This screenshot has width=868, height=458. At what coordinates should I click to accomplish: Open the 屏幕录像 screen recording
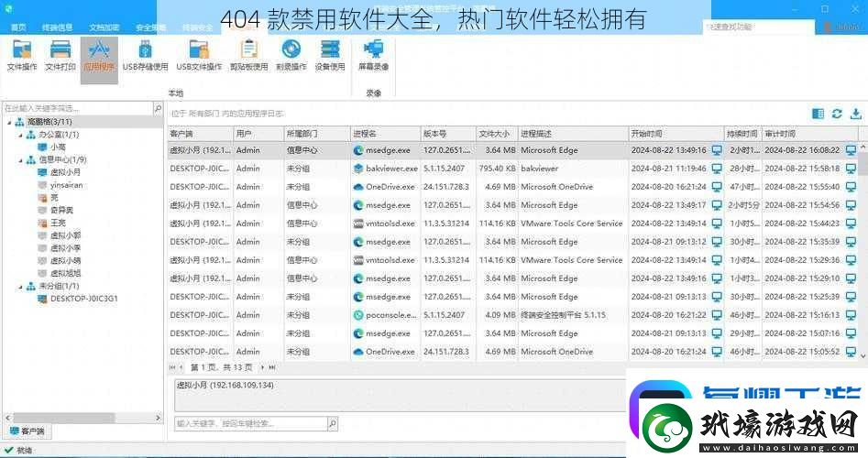[374, 55]
